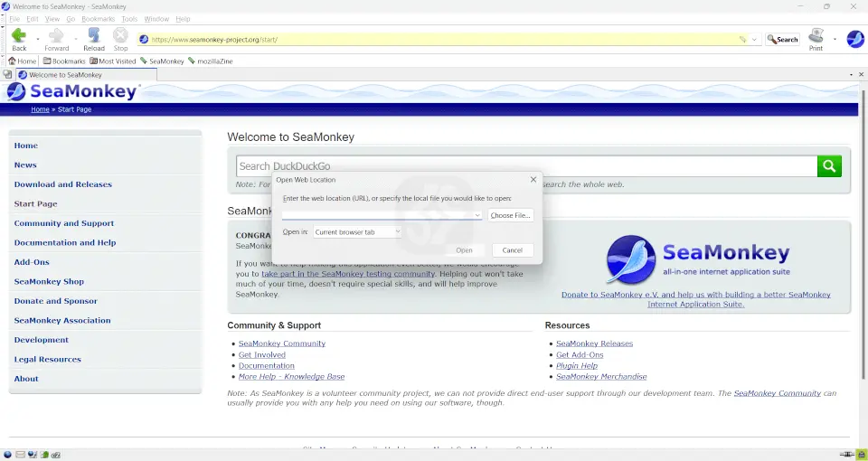Open the Print options dropdown arrow

pyautogui.click(x=835, y=39)
